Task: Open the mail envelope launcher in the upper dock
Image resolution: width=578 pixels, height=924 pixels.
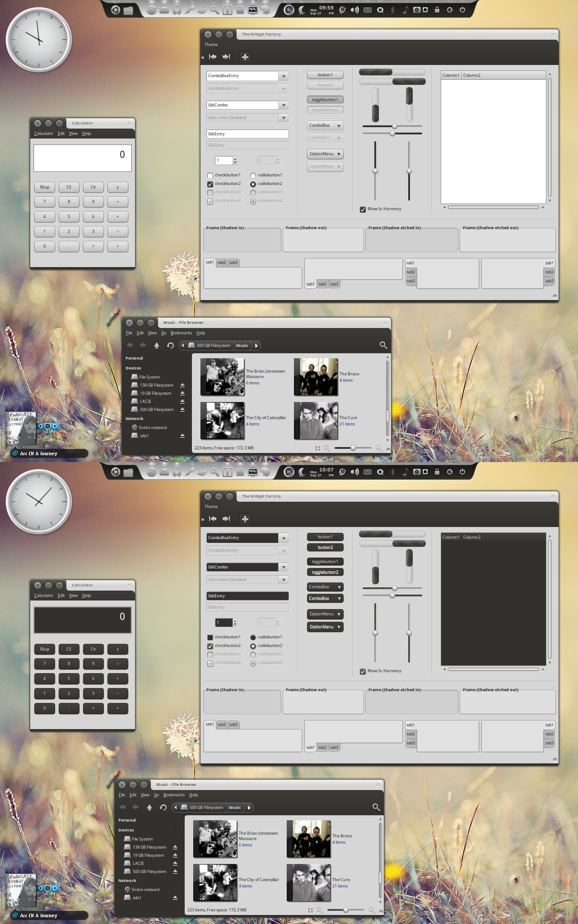Action: pos(164,10)
